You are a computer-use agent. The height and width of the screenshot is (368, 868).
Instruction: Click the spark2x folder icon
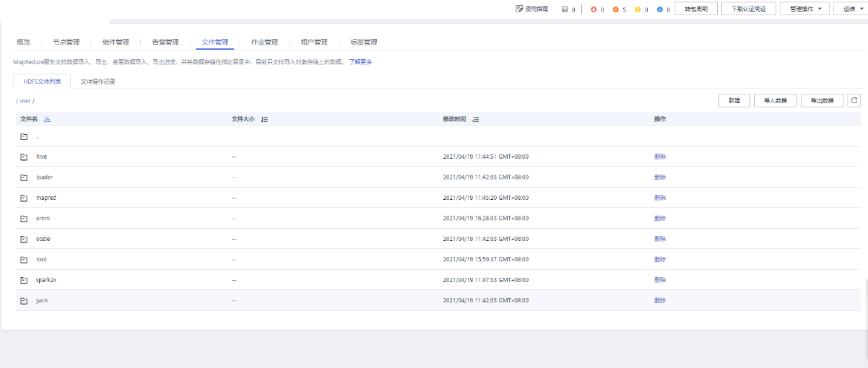tap(24, 280)
